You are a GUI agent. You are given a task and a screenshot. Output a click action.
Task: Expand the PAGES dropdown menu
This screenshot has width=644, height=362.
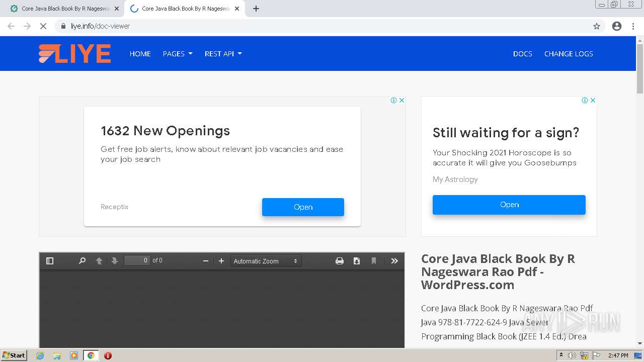point(178,54)
